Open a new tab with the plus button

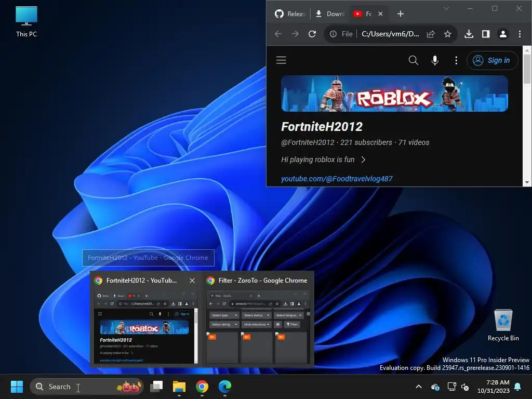point(401,14)
